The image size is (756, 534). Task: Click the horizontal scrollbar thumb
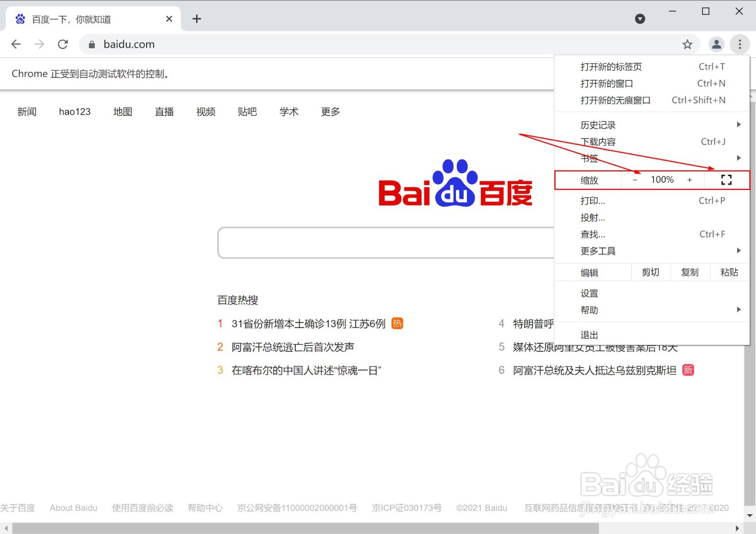pos(305,528)
